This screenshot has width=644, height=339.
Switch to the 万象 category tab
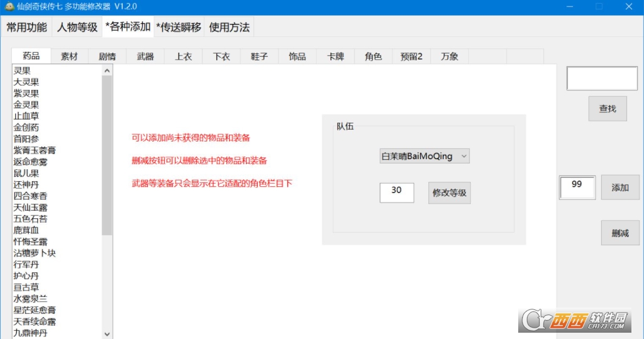(449, 57)
